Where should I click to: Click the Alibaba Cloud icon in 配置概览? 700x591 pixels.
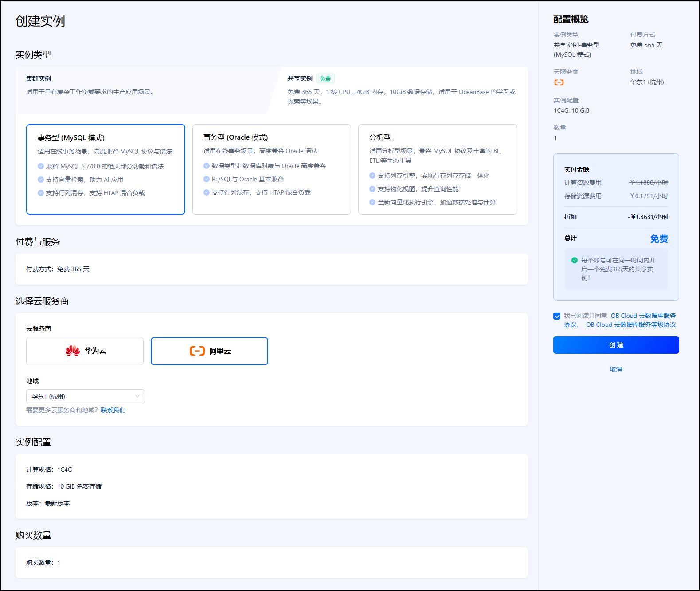pos(559,82)
